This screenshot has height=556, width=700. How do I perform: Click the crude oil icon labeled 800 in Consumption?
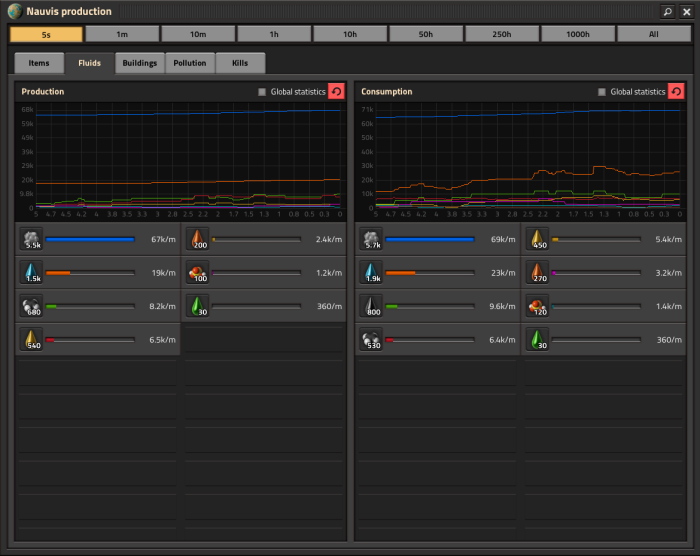tap(371, 306)
